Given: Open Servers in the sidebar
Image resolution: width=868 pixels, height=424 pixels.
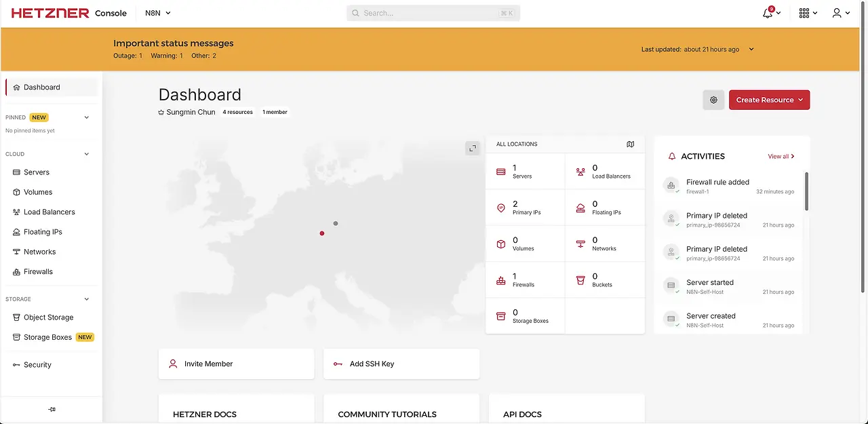Looking at the screenshot, I should (52, 172).
